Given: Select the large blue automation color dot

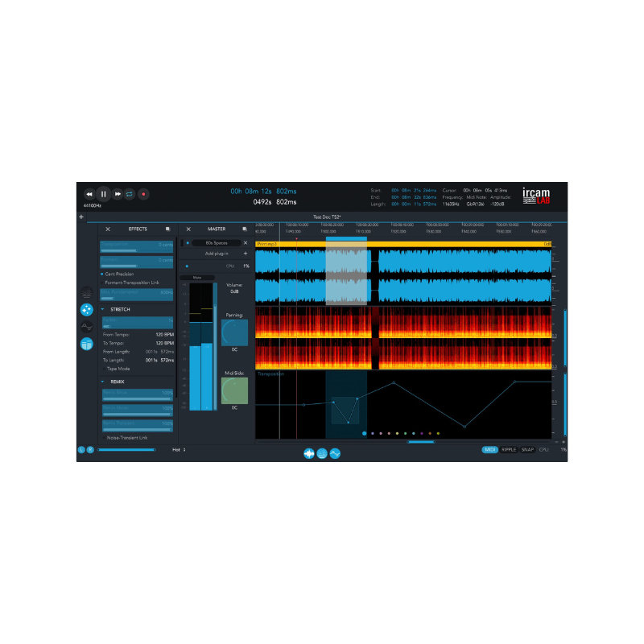Looking at the screenshot, I should pyautogui.click(x=365, y=433).
